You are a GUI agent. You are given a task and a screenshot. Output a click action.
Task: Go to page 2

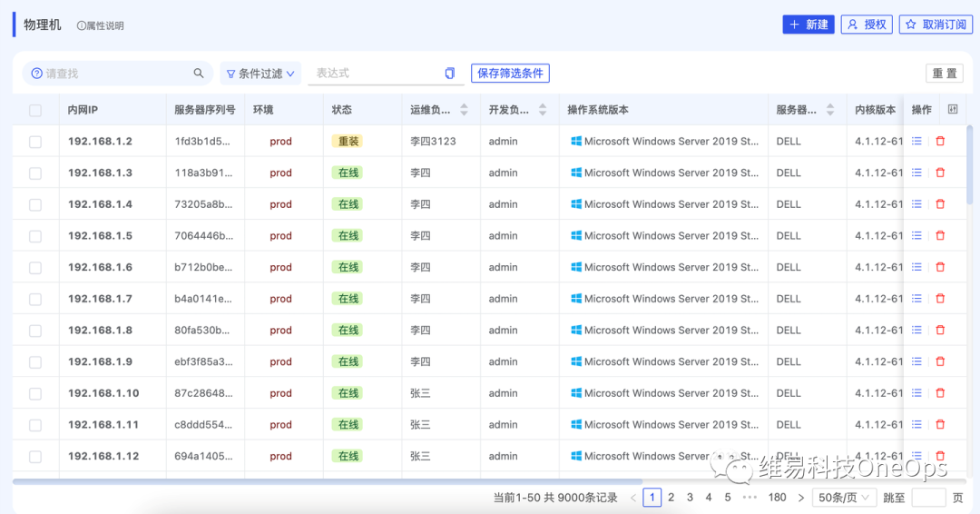(671, 498)
